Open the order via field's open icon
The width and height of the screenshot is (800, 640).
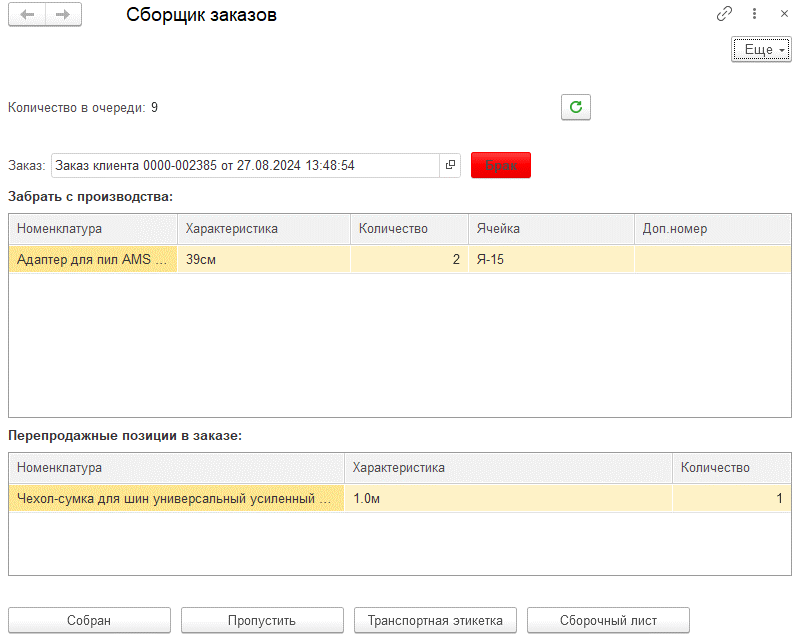click(x=450, y=165)
